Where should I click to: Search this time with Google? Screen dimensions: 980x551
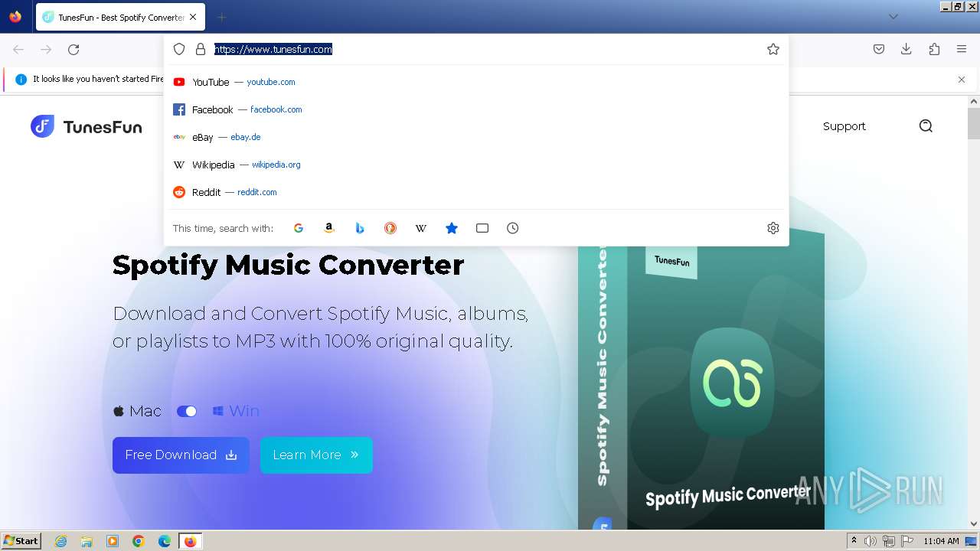299,228
